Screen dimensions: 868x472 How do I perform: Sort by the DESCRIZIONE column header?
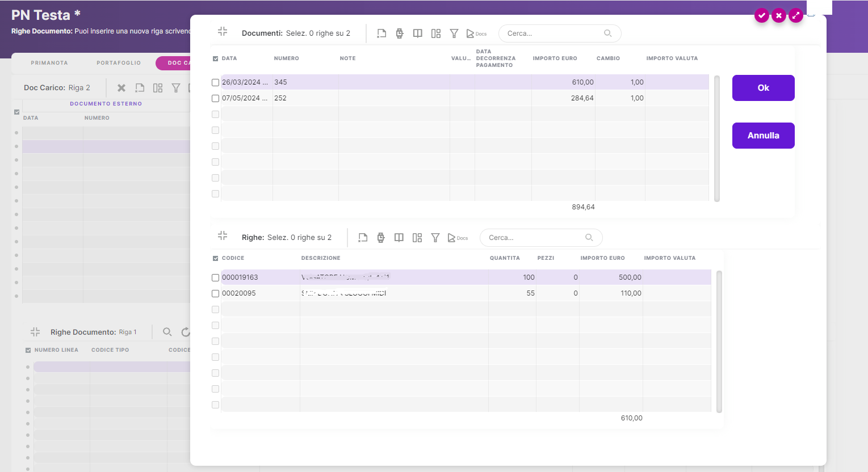(321, 258)
